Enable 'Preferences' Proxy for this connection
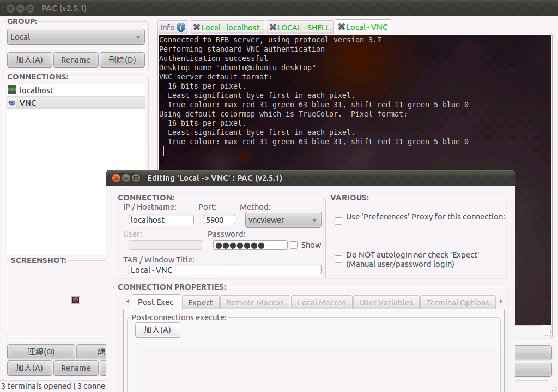 338,221
